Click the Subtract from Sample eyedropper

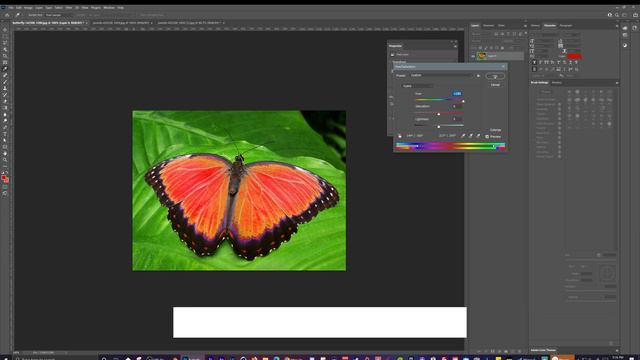pos(478,136)
